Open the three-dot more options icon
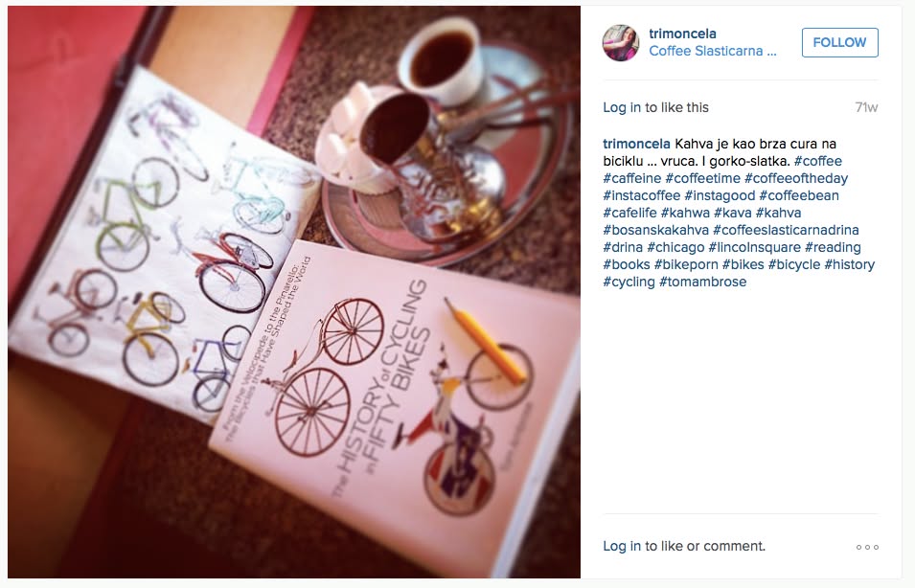Viewport: 915px width, 588px height. 867,547
